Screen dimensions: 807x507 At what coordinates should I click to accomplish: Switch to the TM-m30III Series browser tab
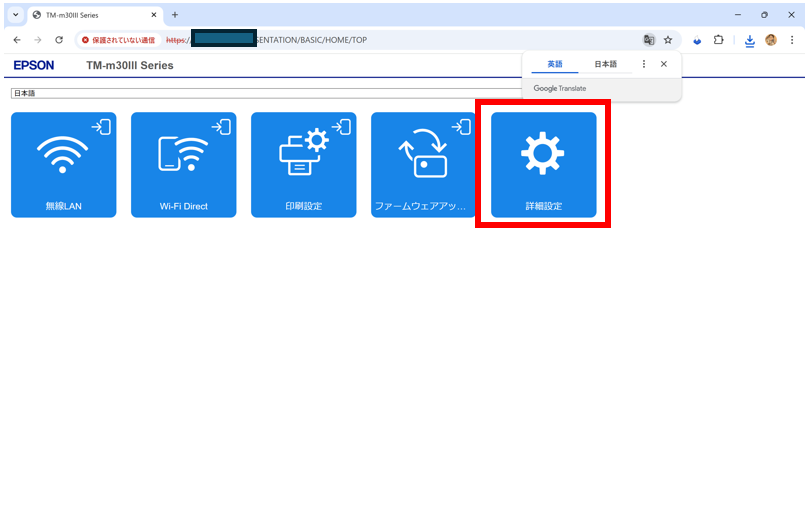point(95,15)
